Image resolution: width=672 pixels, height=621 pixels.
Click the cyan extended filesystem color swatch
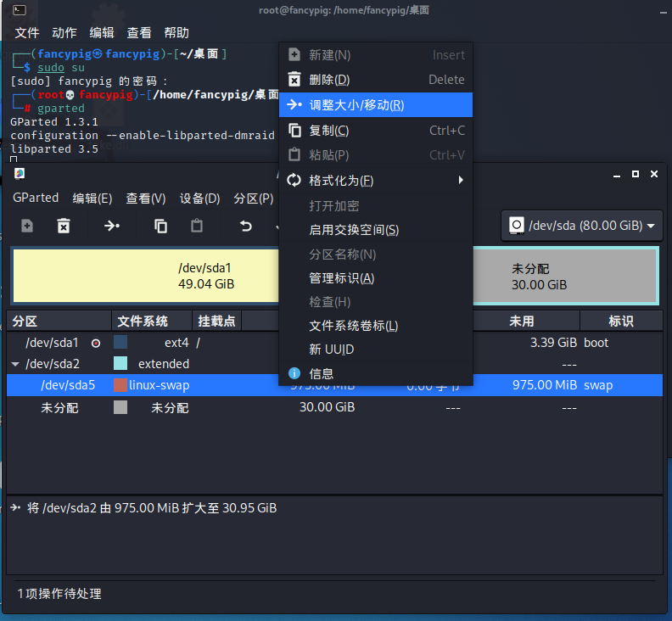point(120,363)
